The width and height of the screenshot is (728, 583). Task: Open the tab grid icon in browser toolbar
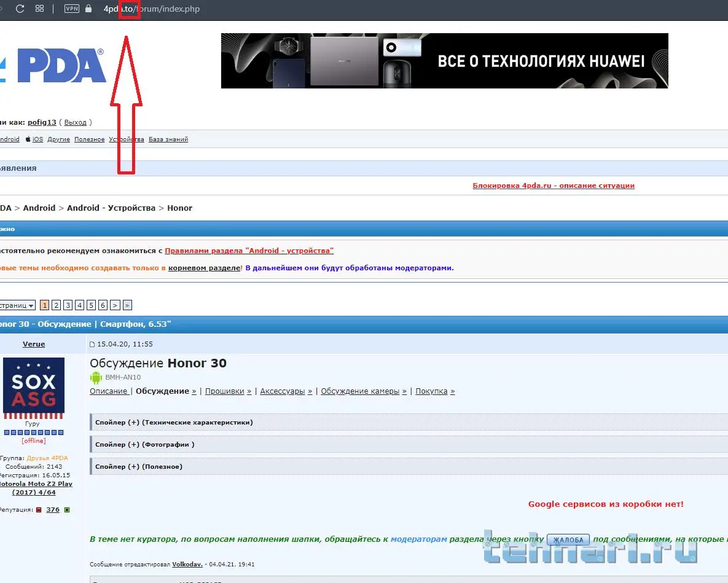click(39, 9)
